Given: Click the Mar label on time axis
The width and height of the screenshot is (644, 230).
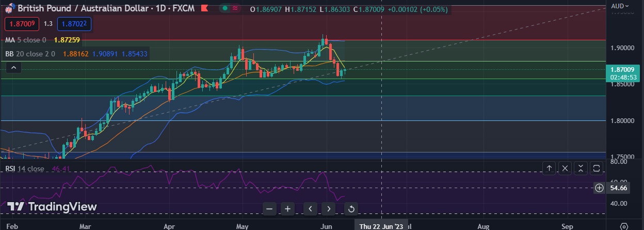Looking at the screenshot, I should tap(86, 226).
